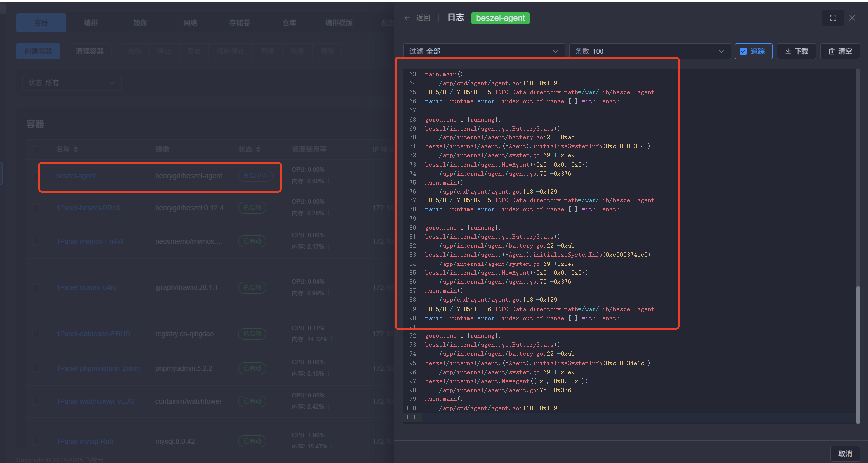Viewport: 868px width, 463px height.
Task: Switch to the 存储卷 tab
Action: click(240, 23)
